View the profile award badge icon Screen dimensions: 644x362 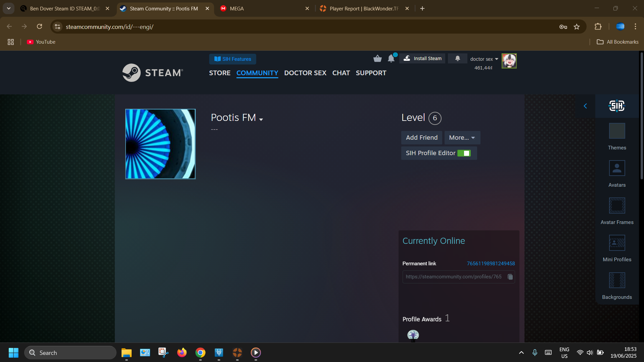413,335
